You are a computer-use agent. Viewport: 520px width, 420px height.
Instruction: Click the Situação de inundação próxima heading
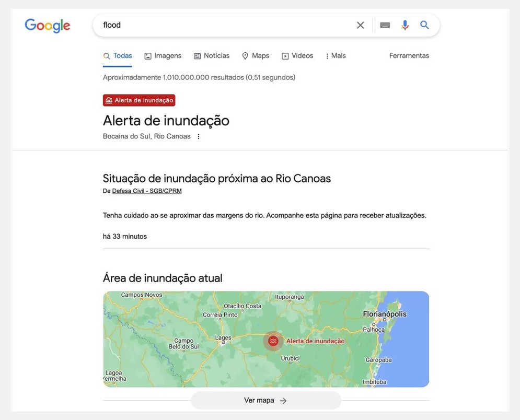[x=217, y=178]
